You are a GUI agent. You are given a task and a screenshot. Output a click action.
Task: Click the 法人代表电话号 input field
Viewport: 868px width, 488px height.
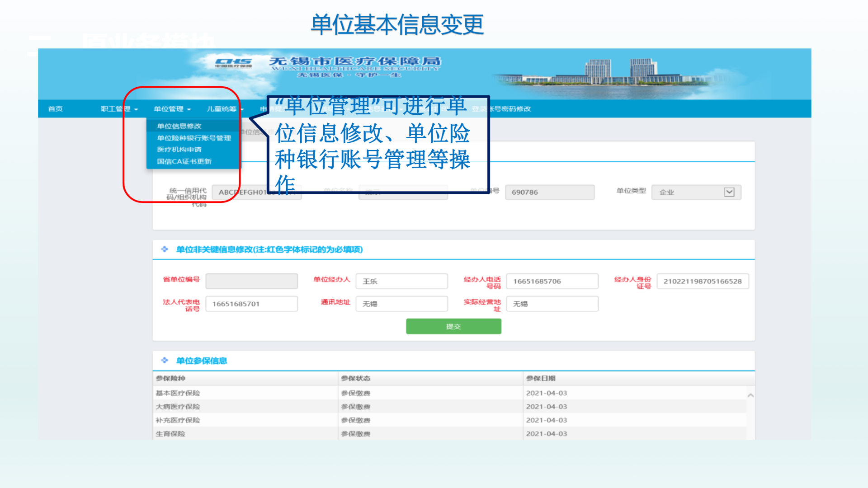pyautogui.click(x=251, y=304)
